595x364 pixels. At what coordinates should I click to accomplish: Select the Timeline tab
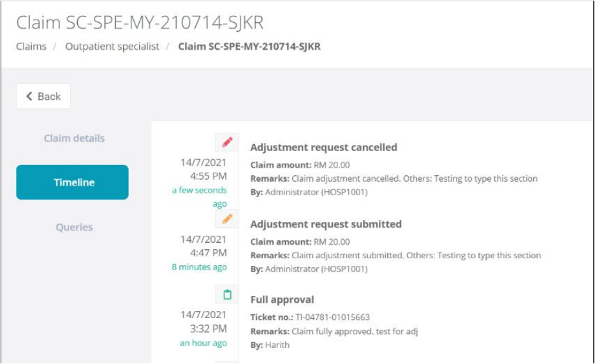[73, 182]
